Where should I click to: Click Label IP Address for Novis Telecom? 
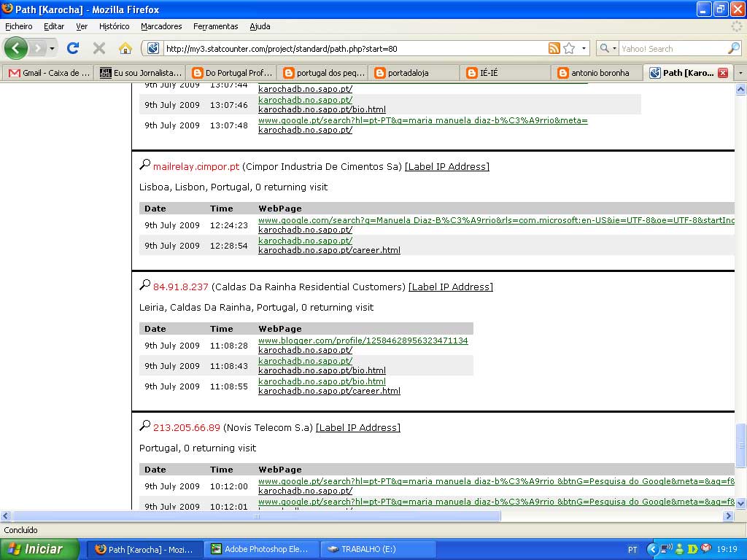(358, 427)
